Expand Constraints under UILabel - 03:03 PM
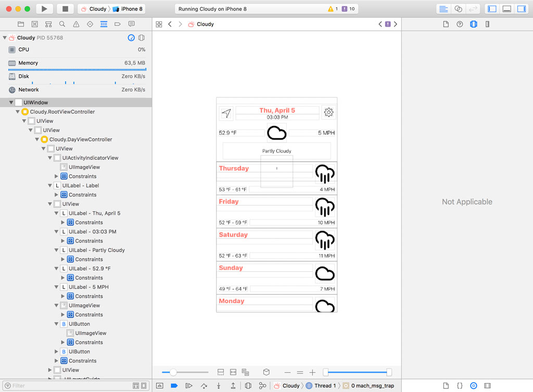Viewport: 533px width, 392px height. click(x=63, y=241)
